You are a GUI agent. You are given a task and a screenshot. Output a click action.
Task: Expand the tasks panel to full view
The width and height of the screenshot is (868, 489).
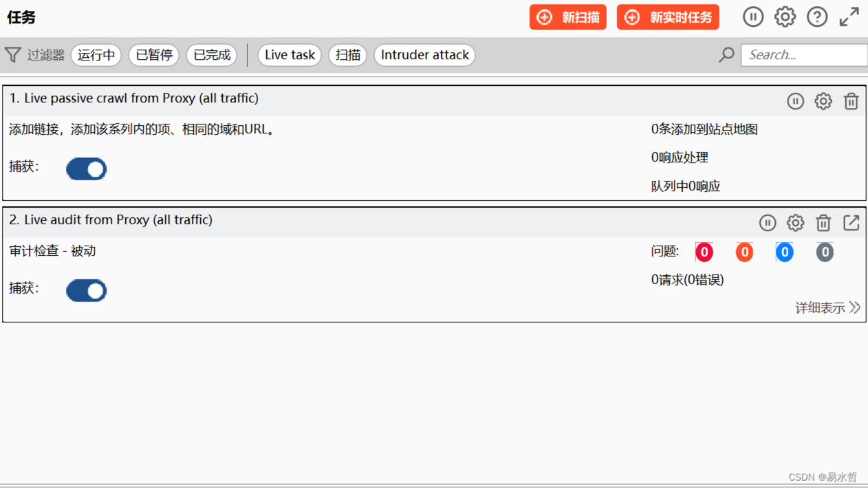[x=849, y=17]
